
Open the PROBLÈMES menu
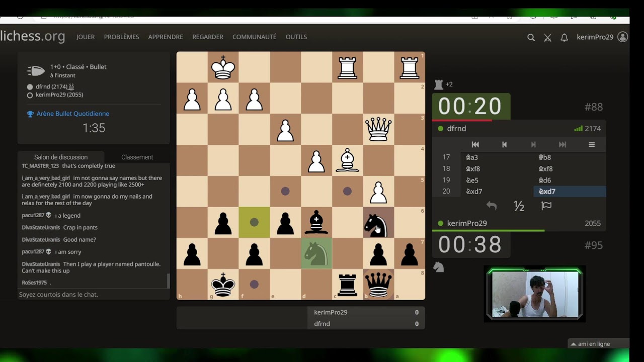[121, 37]
